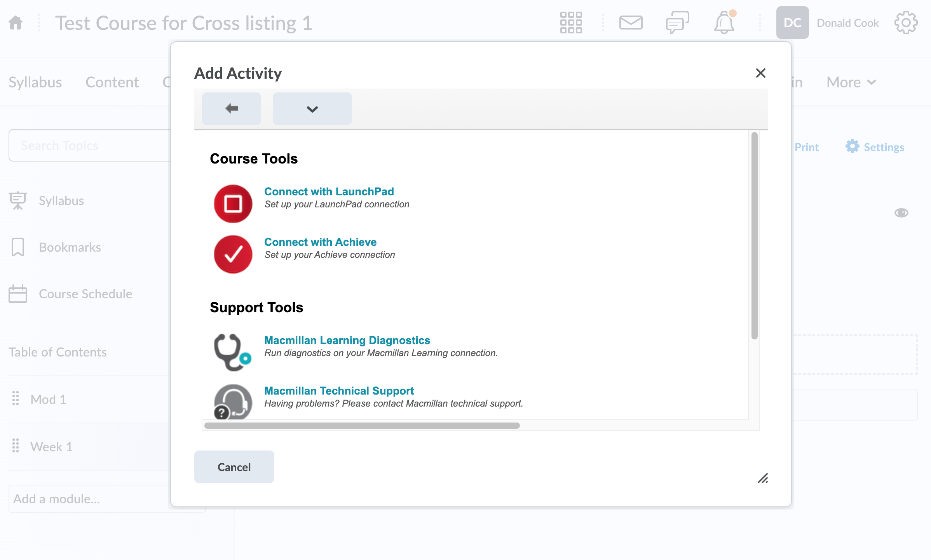Open the Syllabus navbar tab

(x=35, y=82)
